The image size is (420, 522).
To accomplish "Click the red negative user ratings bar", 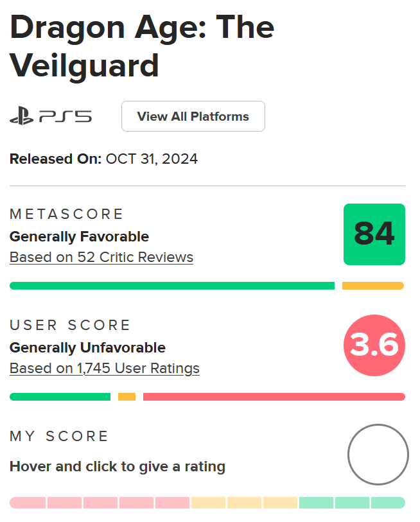I will (x=274, y=397).
